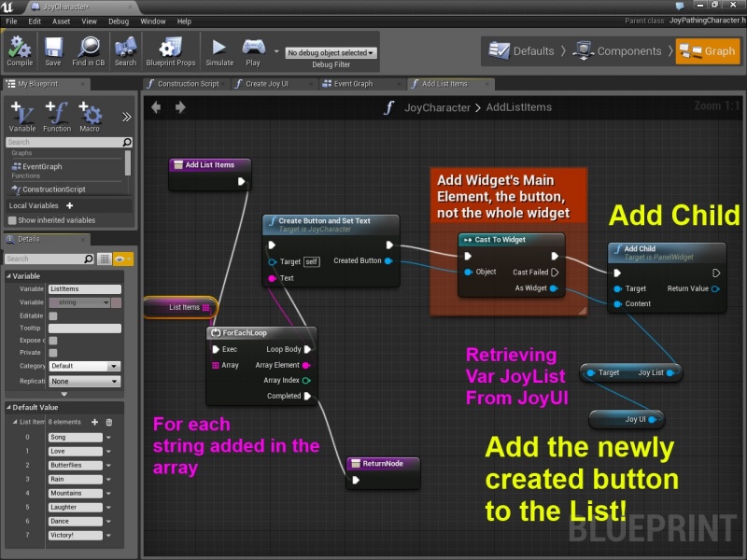Click the My Blueprint search field
The width and height of the screenshot is (747, 560).
(x=68, y=142)
